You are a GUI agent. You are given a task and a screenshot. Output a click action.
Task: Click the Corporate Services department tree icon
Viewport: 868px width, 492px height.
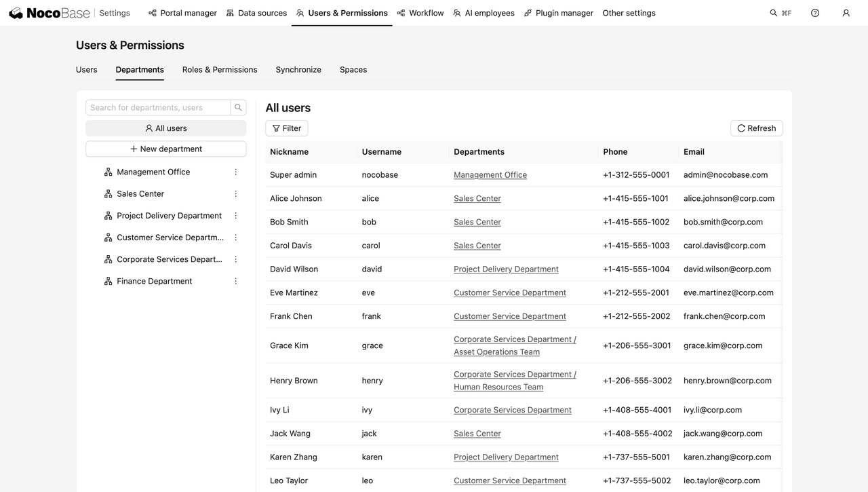pos(108,259)
